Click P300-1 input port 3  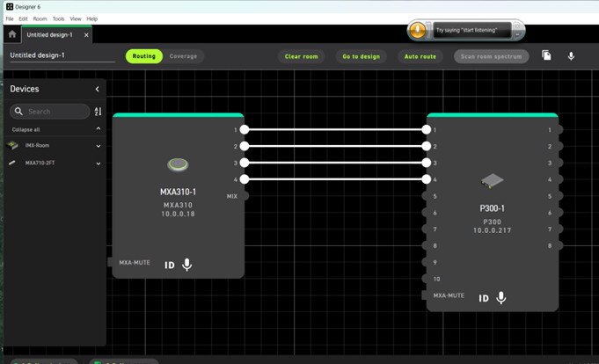coord(427,163)
